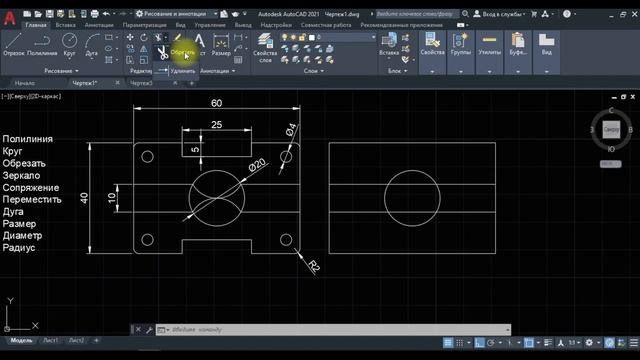Expand the Слои panel
This screenshot has height=360, width=640.
pyautogui.click(x=313, y=71)
